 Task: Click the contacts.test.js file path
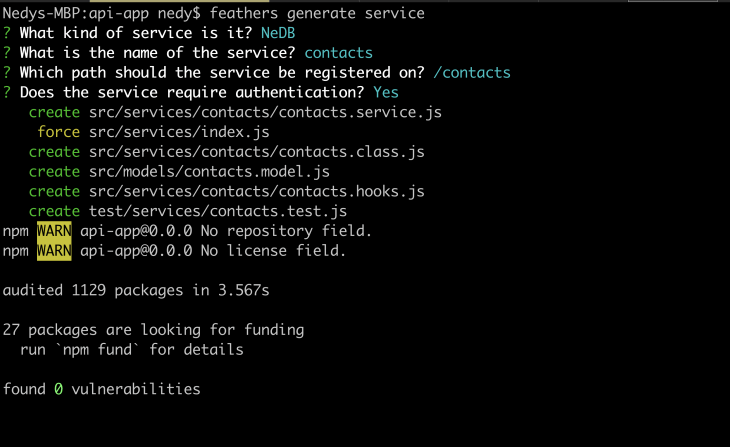[x=217, y=211]
